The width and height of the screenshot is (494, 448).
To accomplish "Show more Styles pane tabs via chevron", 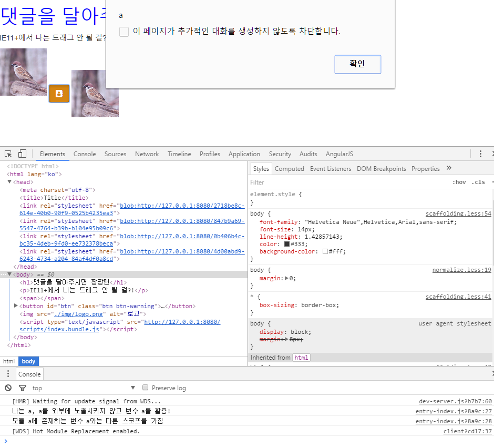I will click(x=449, y=168).
